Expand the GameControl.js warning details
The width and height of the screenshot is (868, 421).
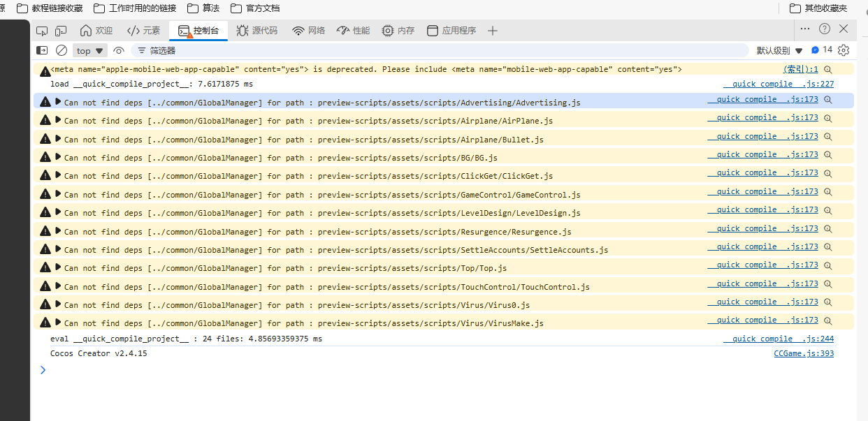coord(58,194)
